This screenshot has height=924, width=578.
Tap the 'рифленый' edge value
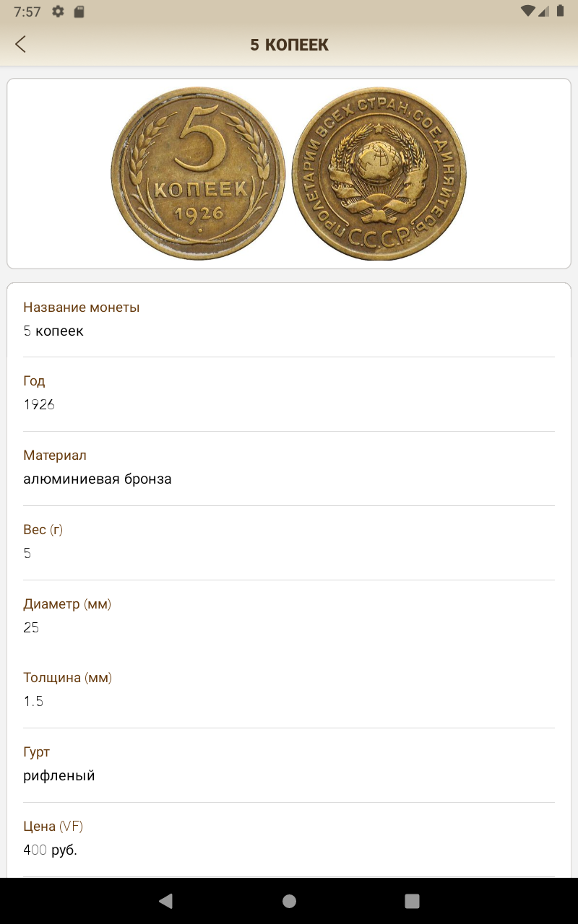[59, 776]
